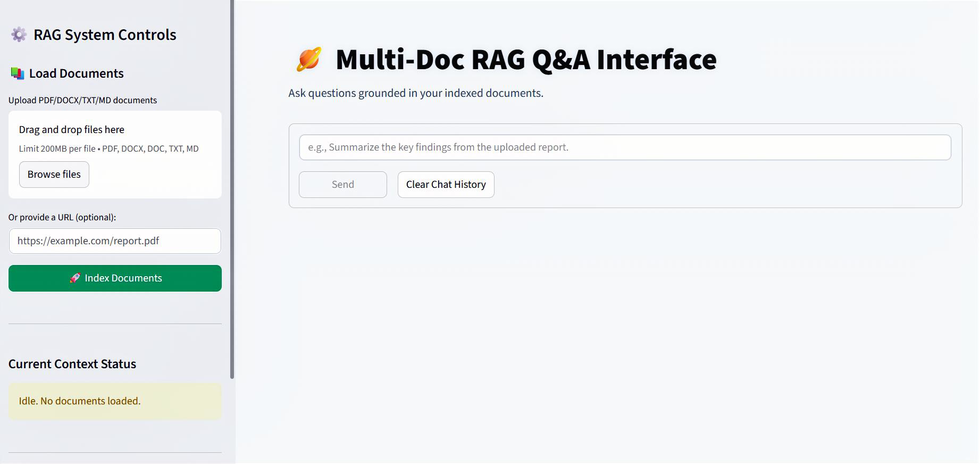The width and height of the screenshot is (980, 464).
Task: Click the planet icon next to the title
Action: click(309, 59)
